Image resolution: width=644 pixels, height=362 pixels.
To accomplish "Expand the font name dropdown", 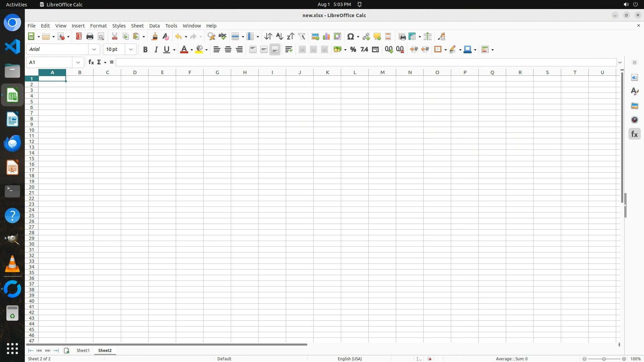I will coord(94,50).
